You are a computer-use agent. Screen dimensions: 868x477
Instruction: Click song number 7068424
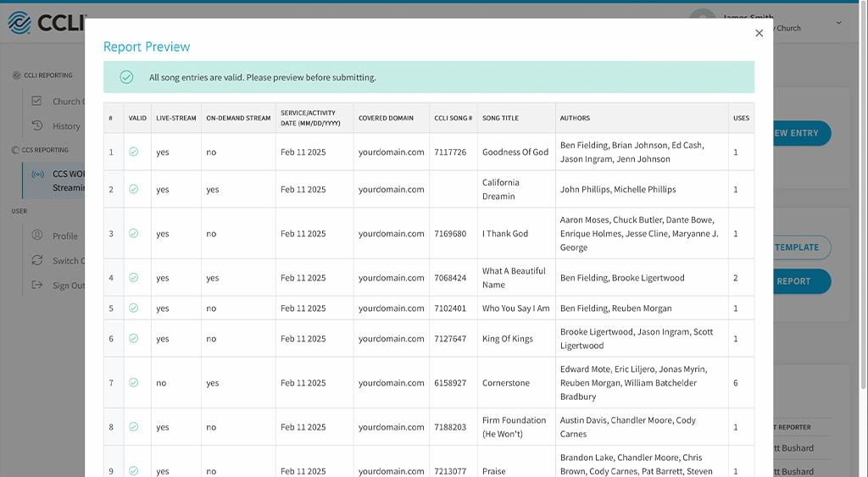click(x=450, y=278)
